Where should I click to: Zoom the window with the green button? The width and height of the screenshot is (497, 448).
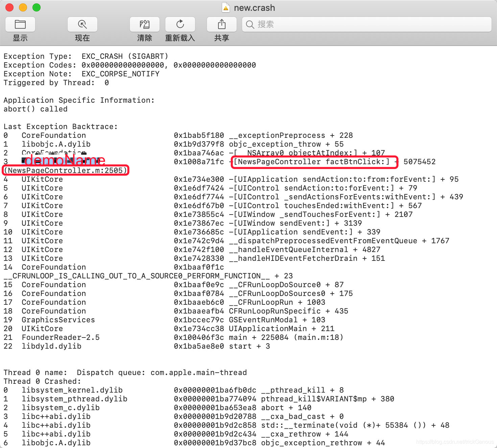37,7
